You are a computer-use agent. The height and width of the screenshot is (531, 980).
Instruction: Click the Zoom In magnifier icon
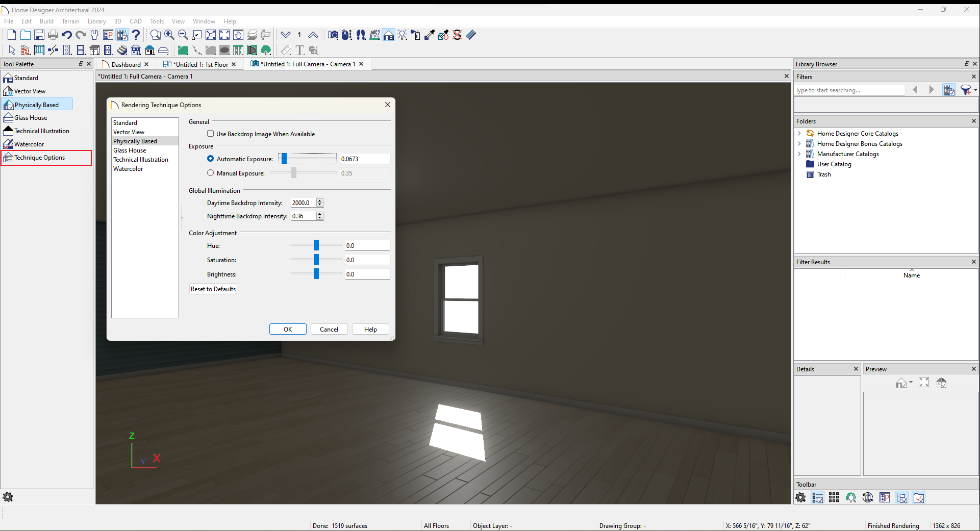click(169, 35)
